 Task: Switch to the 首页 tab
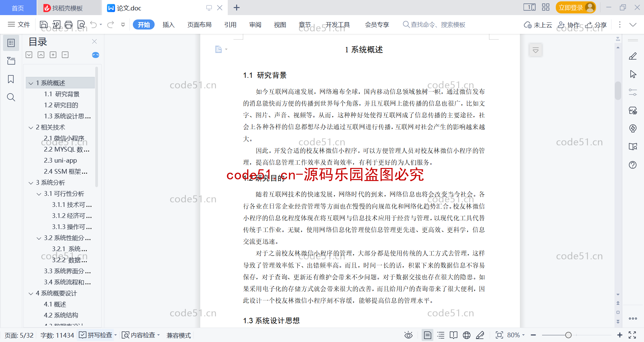(18, 8)
